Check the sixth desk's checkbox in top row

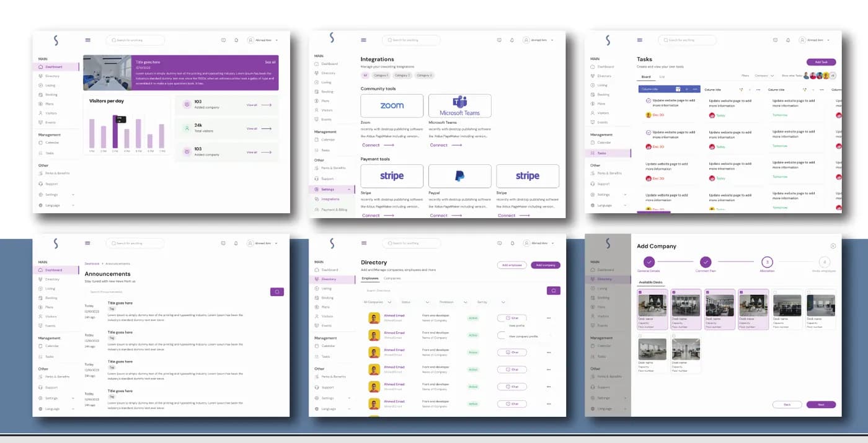[808, 292]
